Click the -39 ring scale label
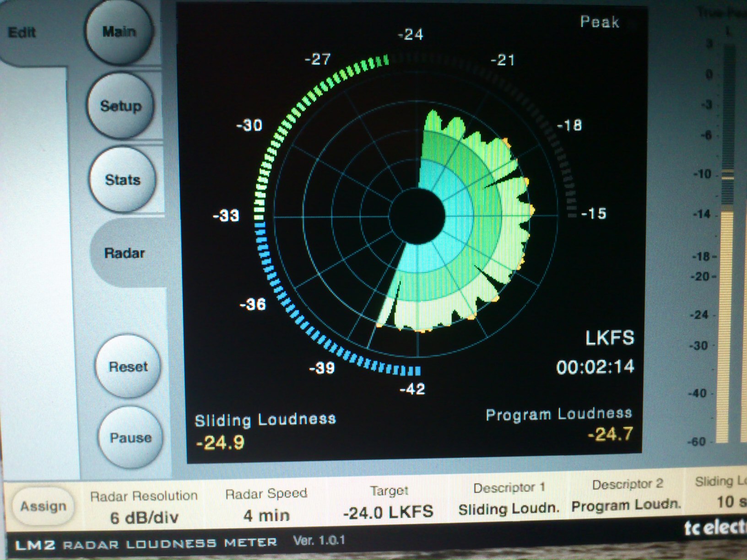 [322, 367]
